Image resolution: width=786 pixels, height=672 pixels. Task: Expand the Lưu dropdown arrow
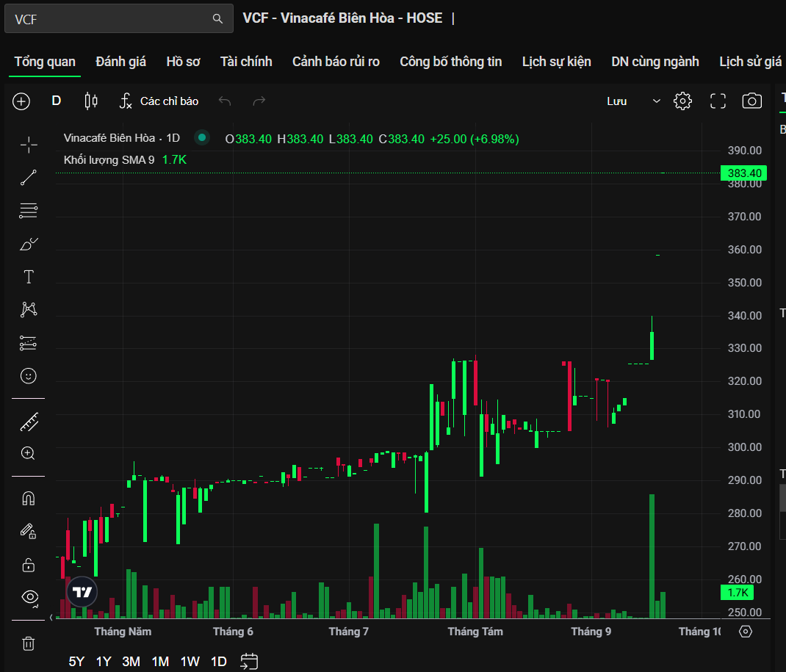[656, 101]
